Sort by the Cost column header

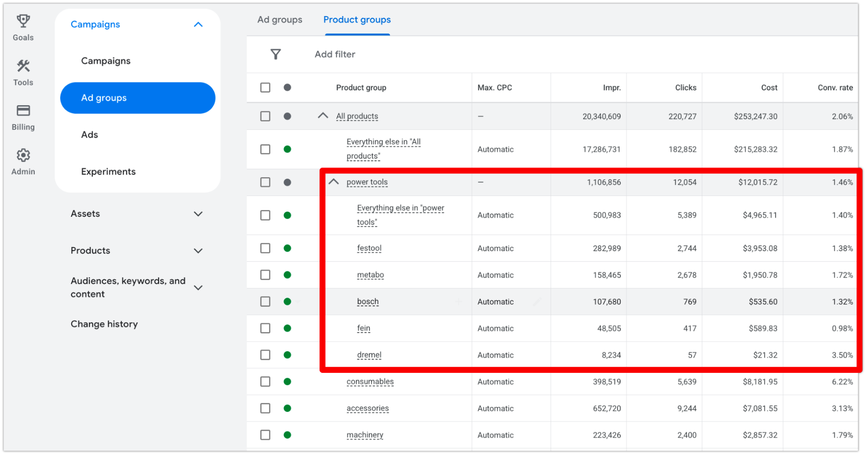tap(769, 87)
